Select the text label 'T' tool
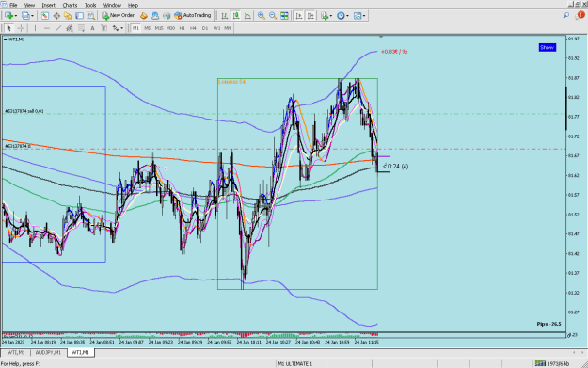This screenshot has width=588, height=368. tap(103, 28)
